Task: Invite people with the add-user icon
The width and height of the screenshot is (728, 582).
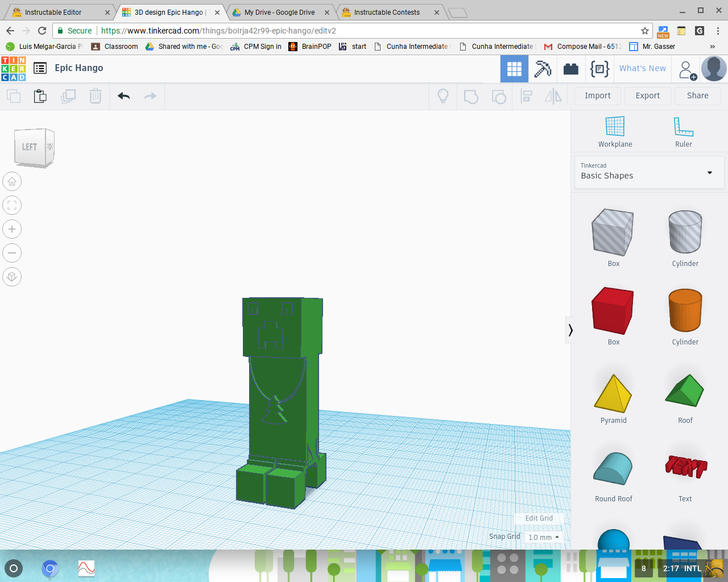Action: coord(687,70)
